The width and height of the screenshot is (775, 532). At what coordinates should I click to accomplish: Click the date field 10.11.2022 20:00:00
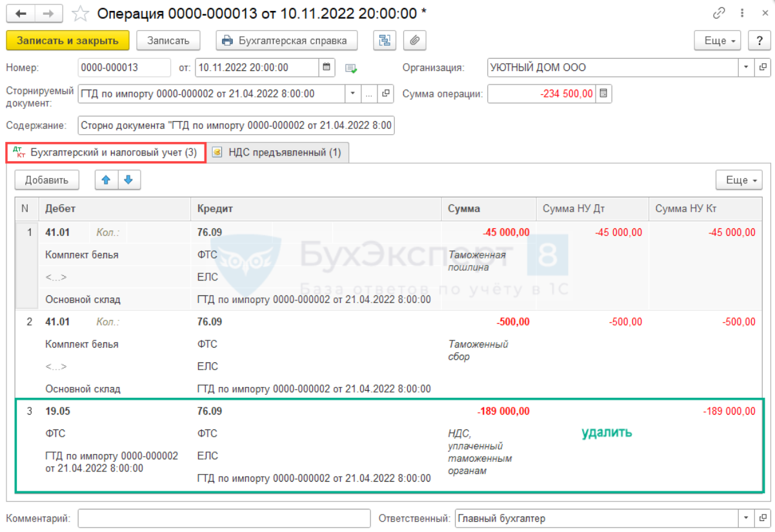[x=257, y=67]
